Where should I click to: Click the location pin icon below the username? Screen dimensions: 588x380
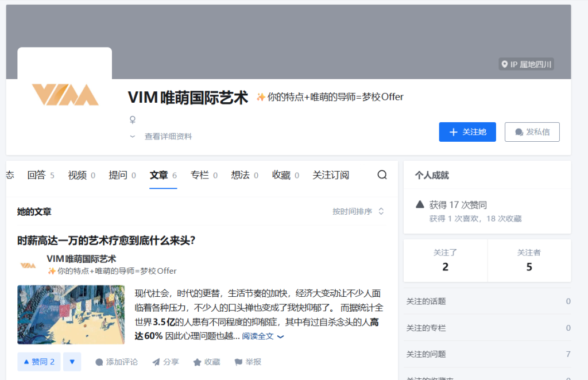pyautogui.click(x=131, y=119)
